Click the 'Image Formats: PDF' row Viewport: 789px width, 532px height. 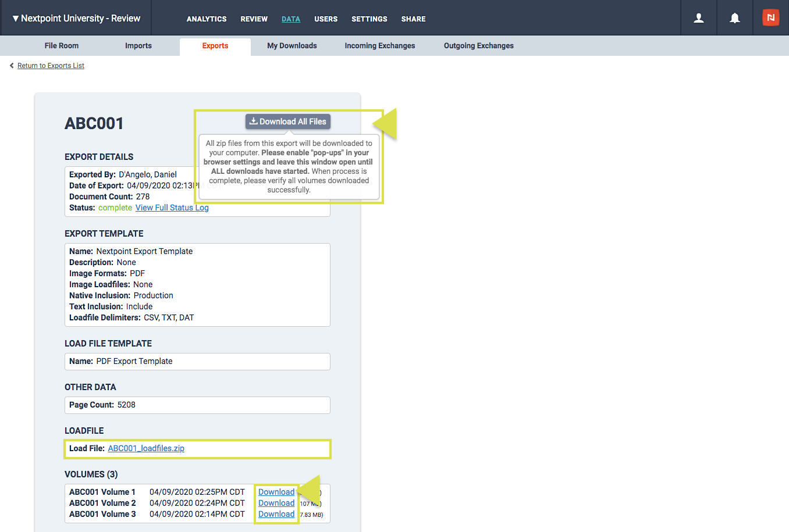(x=107, y=273)
